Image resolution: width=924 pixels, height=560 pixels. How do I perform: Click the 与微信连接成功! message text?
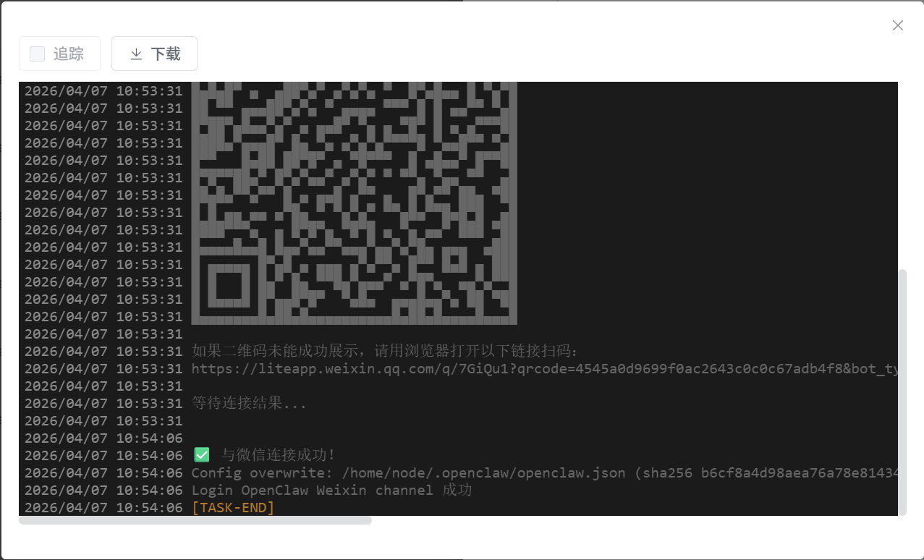279,455
